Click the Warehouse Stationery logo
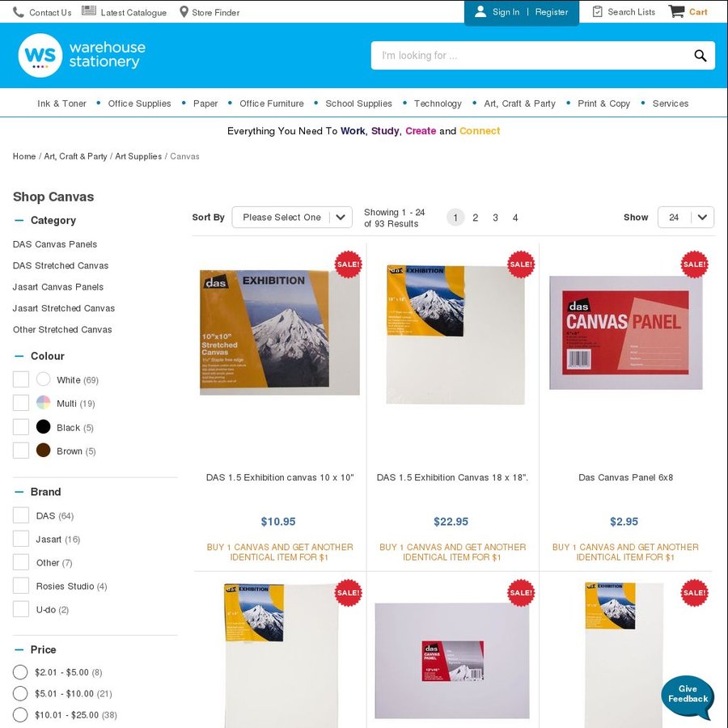The image size is (728, 728). click(x=82, y=55)
